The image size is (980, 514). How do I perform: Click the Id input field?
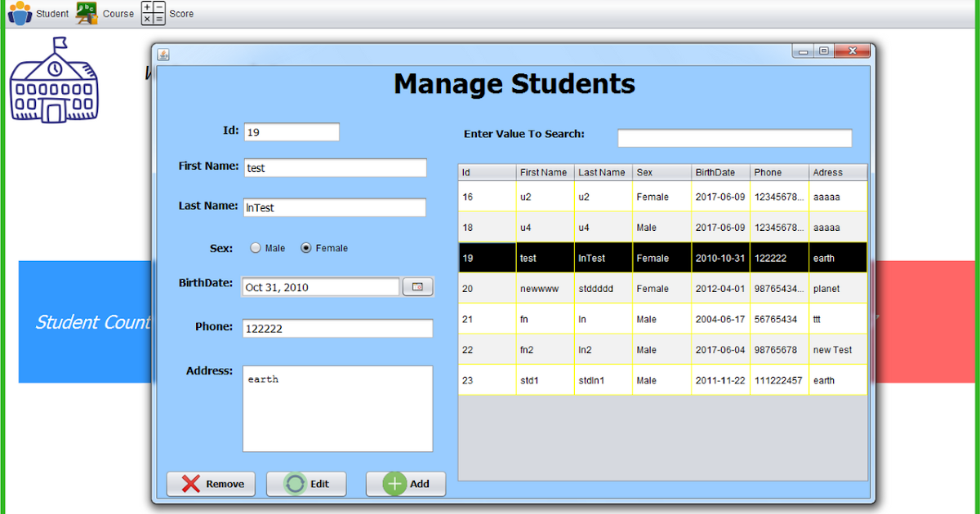point(291,131)
